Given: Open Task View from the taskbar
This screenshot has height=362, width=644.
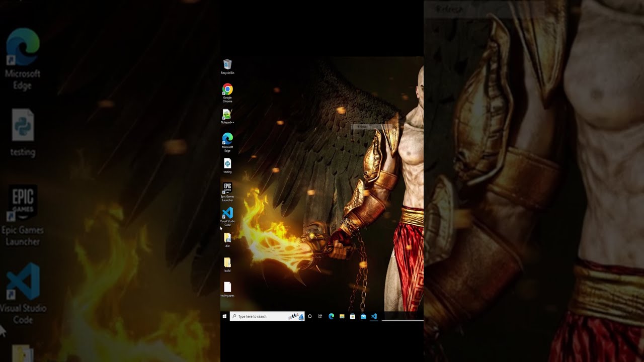Looking at the screenshot, I should click(320, 316).
